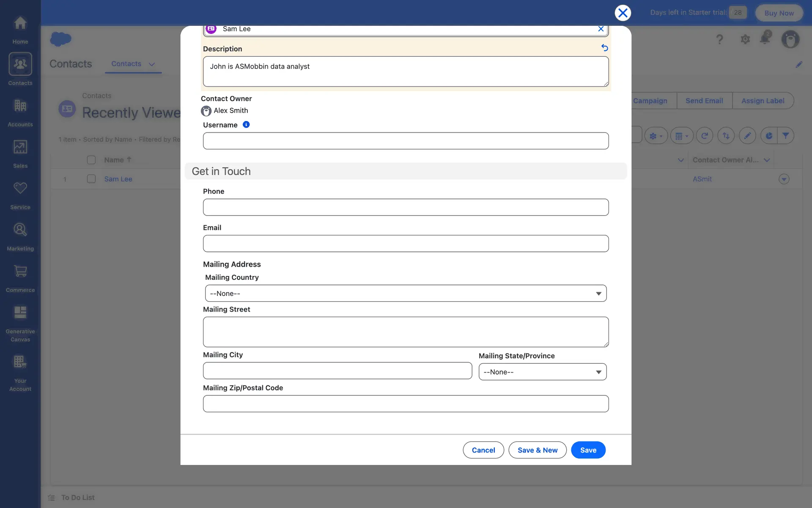Expand the Contacts tab chevron menu
Viewport: 812px width, 508px height.
coord(152,64)
